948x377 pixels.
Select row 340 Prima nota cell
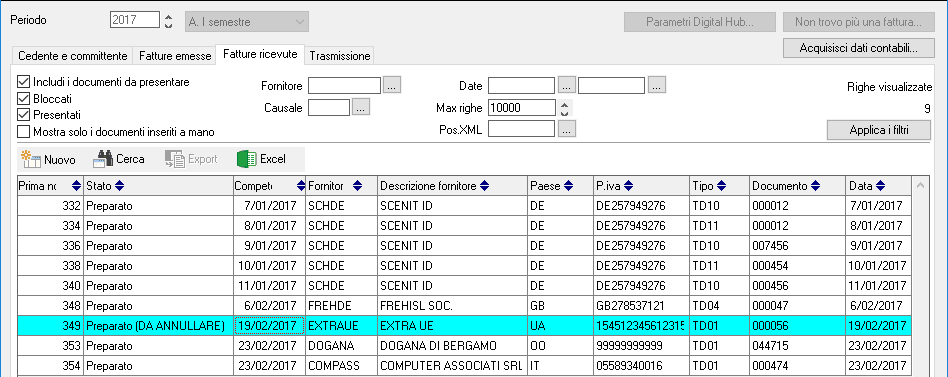[x=50, y=285]
